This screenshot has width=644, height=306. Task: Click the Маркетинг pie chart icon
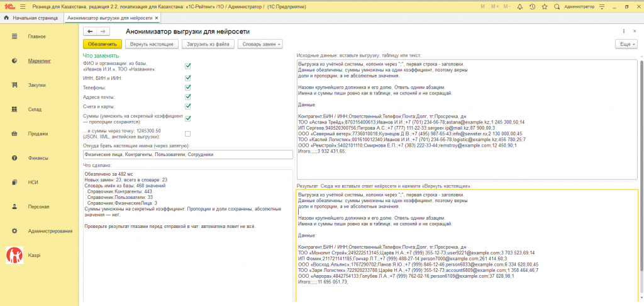(14, 61)
